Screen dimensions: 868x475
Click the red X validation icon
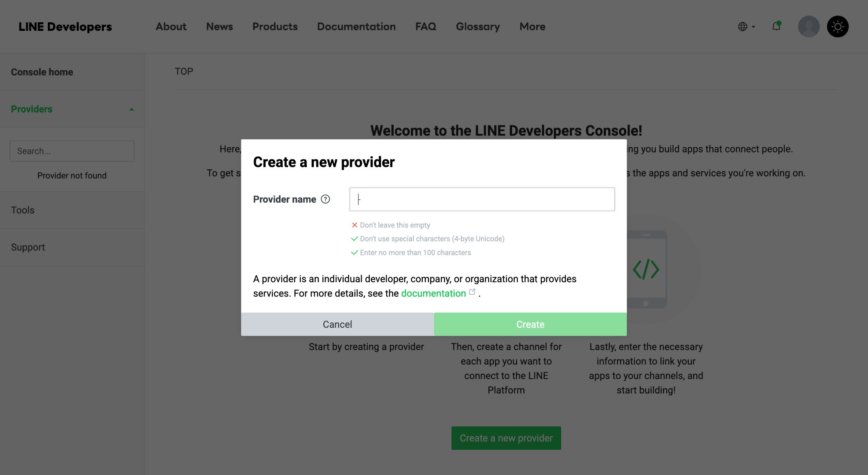coord(355,225)
